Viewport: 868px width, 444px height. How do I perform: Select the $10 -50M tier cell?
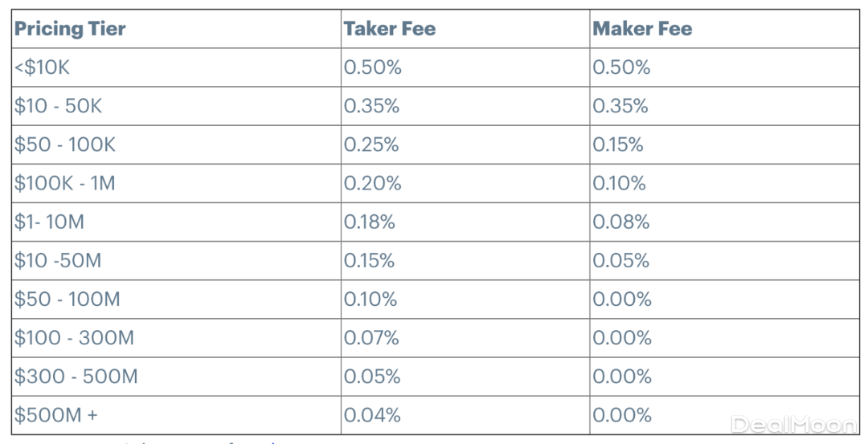coord(58,261)
